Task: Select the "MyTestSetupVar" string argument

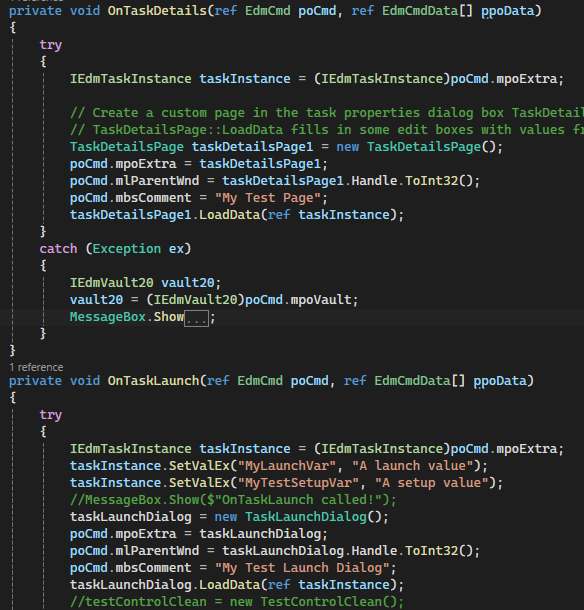Action: click(x=298, y=483)
